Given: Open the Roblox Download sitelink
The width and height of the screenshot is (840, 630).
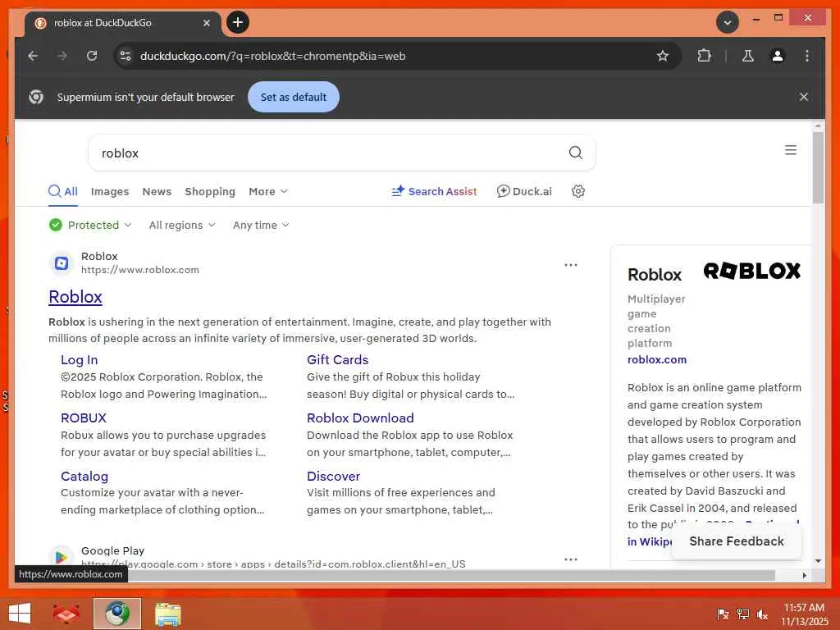Looking at the screenshot, I should coord(360,418).
